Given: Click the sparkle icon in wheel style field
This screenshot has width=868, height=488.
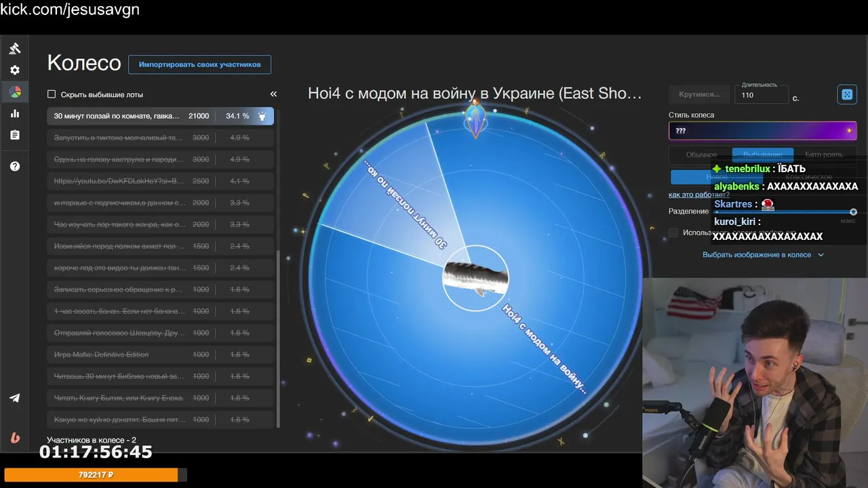Looking at the screenshot, I should (x=848, y=131).
